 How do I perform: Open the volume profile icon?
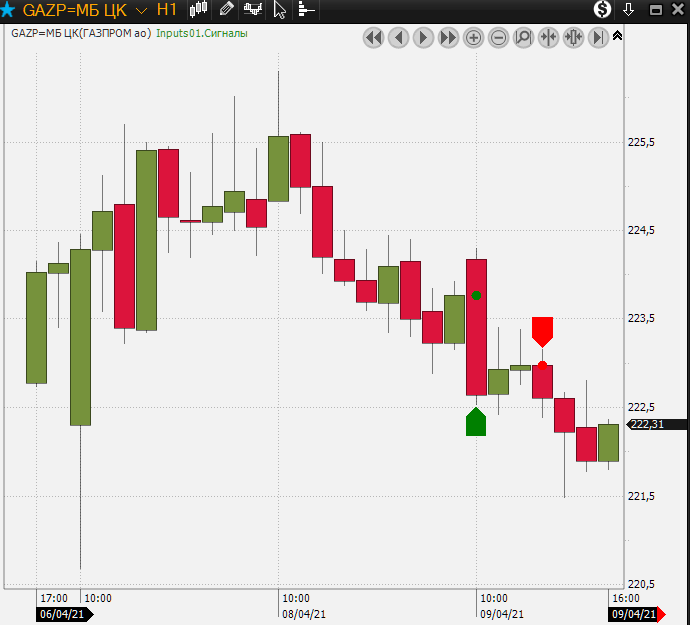pyautogui.click(x=305, y=10)
